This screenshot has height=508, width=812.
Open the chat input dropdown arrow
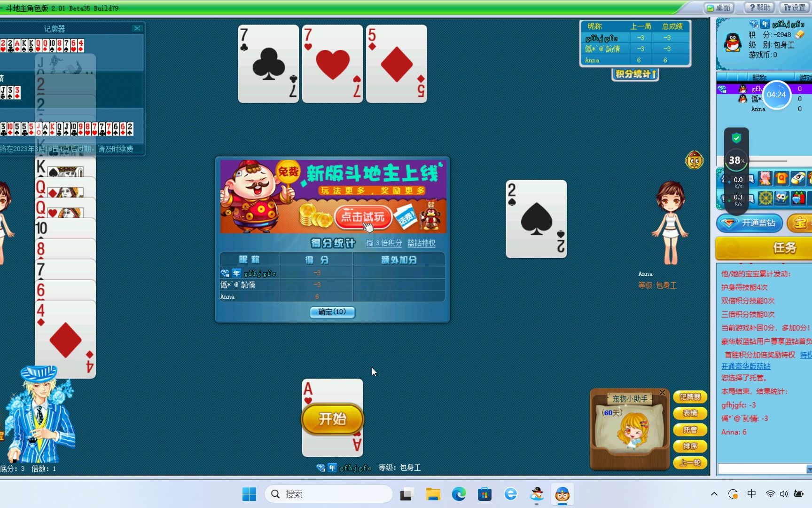pos(809,469)
